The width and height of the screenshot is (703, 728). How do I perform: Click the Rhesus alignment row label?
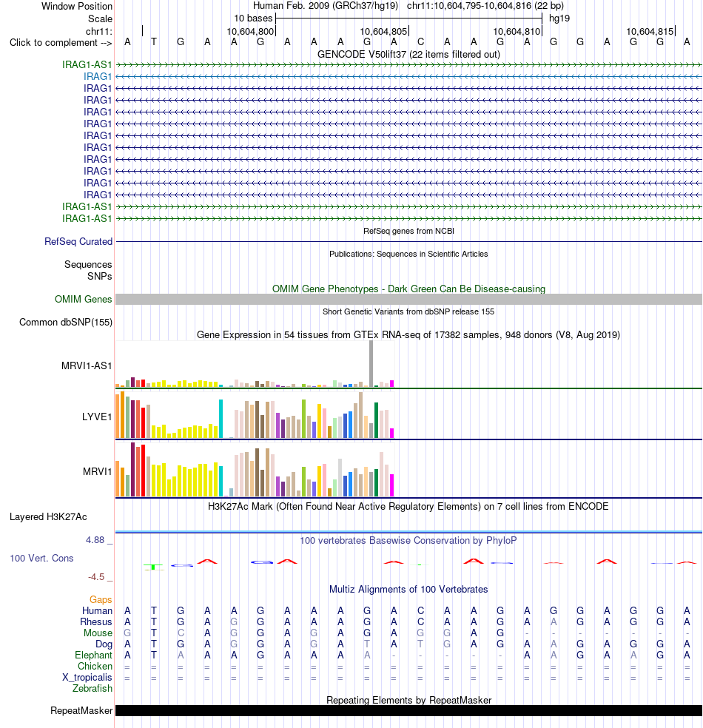point(96,621)
